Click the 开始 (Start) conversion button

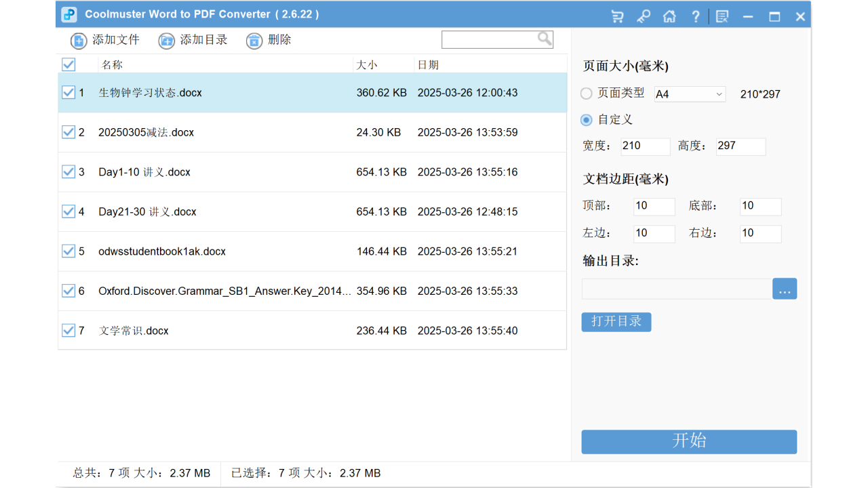688,441
